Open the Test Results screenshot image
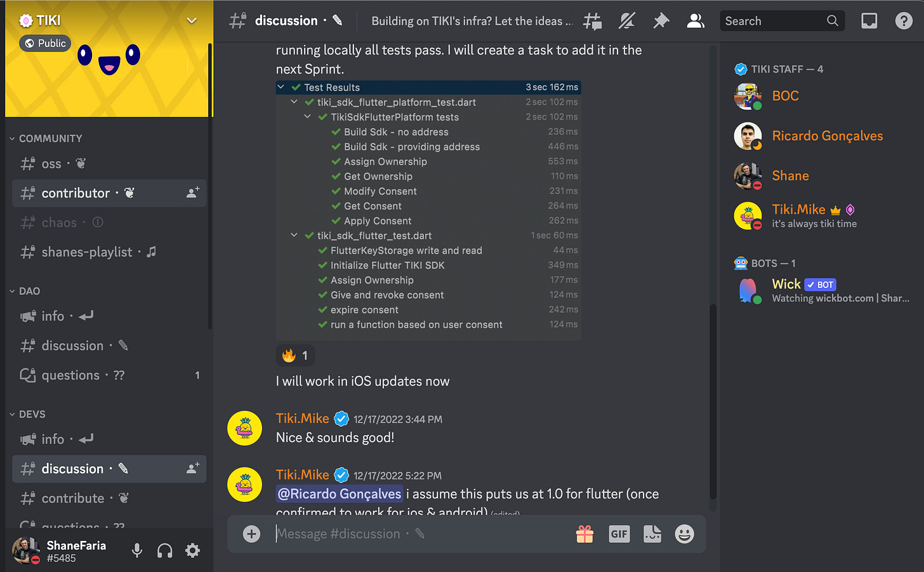 pos(428,210)
